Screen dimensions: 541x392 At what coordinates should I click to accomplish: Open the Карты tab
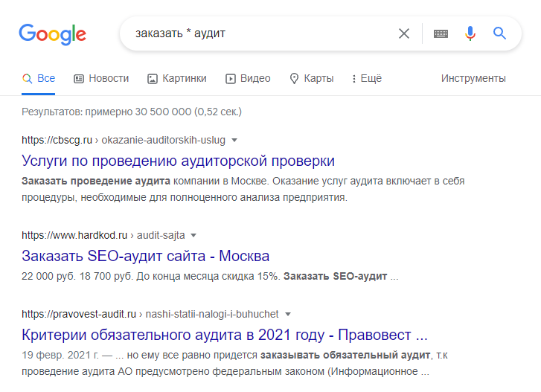312,79
